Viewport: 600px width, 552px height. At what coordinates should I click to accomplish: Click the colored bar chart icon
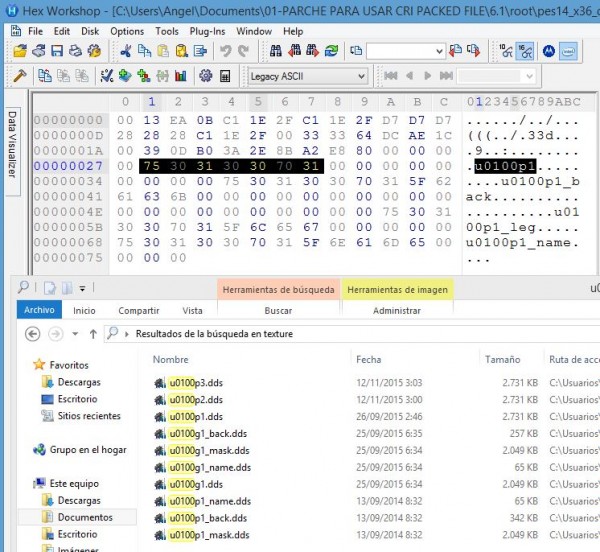tap(181, 76)
